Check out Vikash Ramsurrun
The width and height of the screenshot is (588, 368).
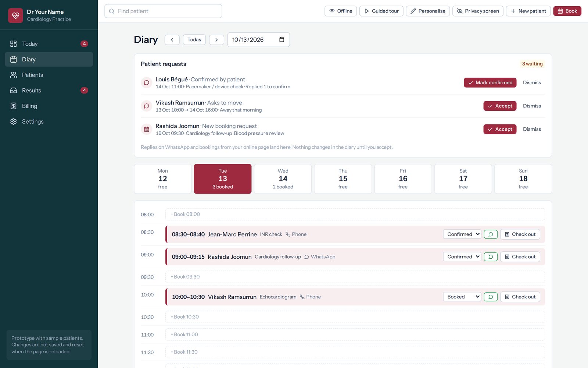(x=520, y=297)
